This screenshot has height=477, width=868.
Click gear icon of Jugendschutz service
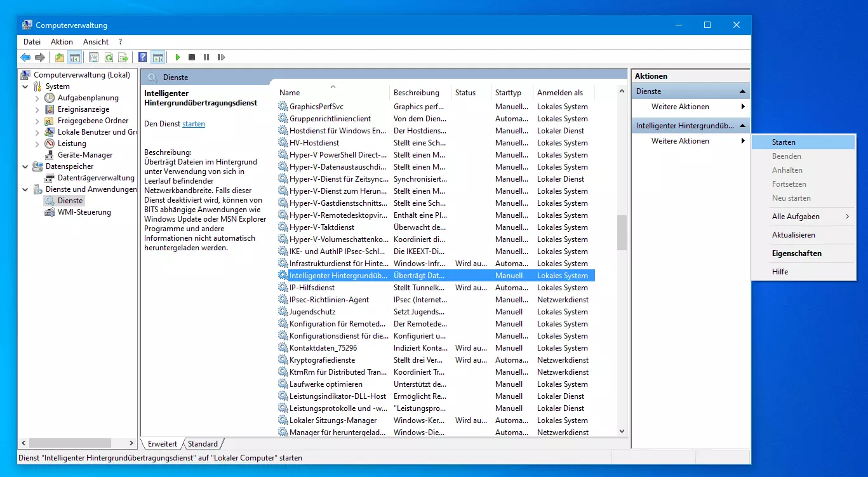tap(283, 312)
